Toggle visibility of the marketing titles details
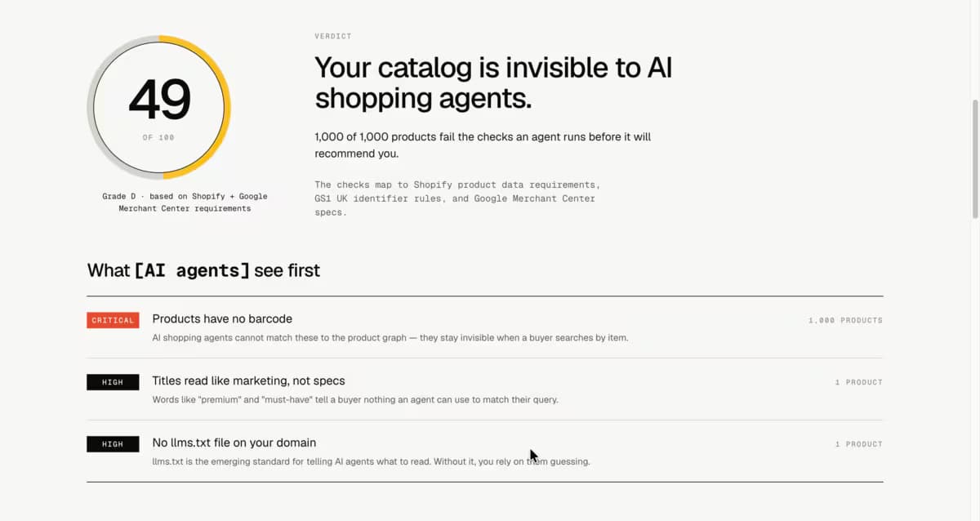 coord(247,381)
